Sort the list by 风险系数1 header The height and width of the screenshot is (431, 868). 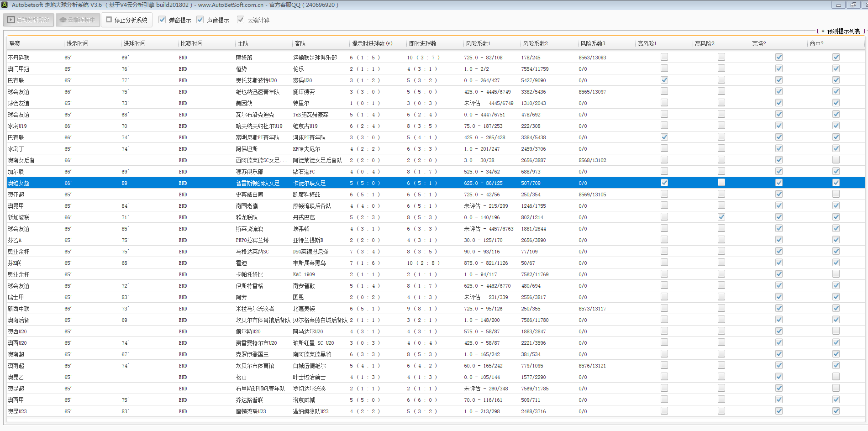pyautogui.click(x=478, y=43)
